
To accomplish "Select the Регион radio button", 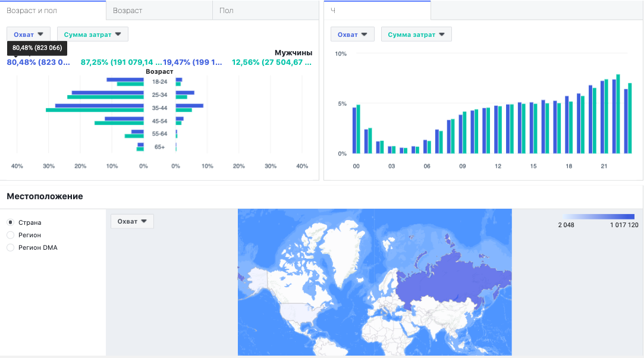I will 11,235.
